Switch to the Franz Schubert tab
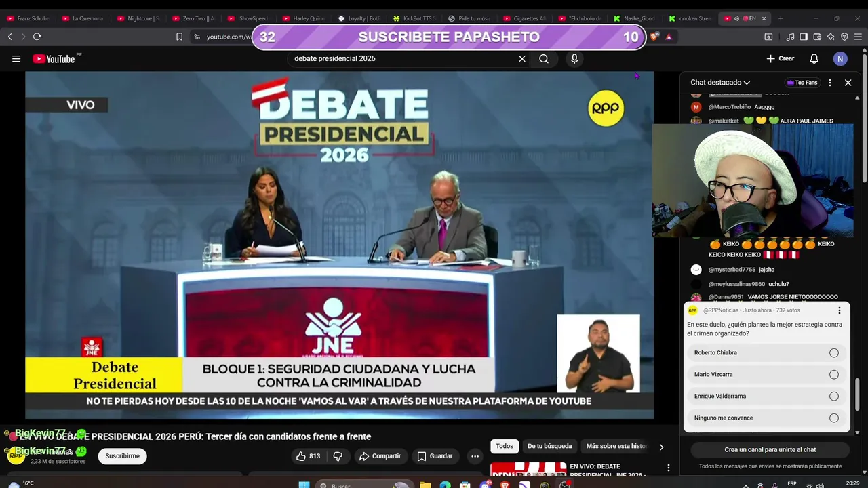Image resolution: width=868 pixels, height=488 pixels. point(28,18)
